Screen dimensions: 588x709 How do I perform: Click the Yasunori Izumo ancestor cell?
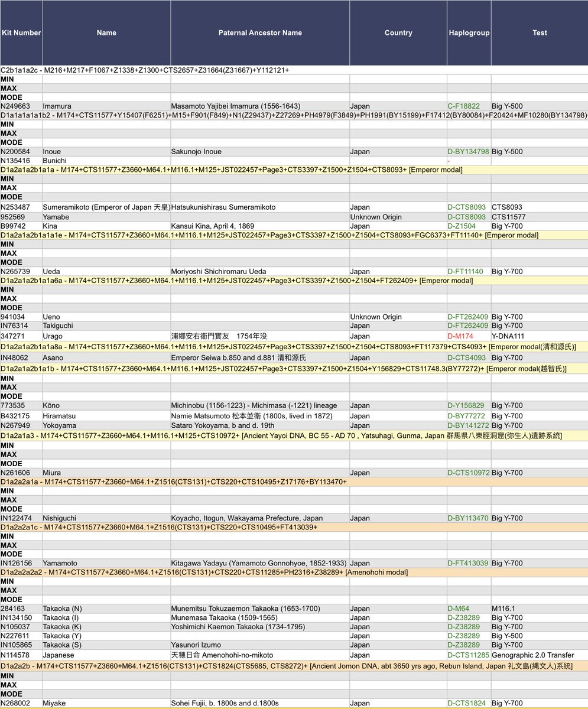pos(260,645)
